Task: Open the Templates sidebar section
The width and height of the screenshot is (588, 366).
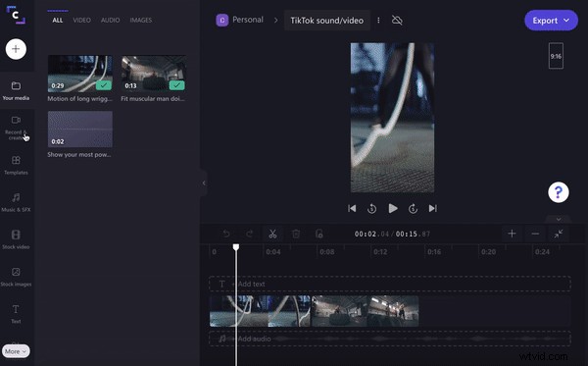Action: (16, 165)
